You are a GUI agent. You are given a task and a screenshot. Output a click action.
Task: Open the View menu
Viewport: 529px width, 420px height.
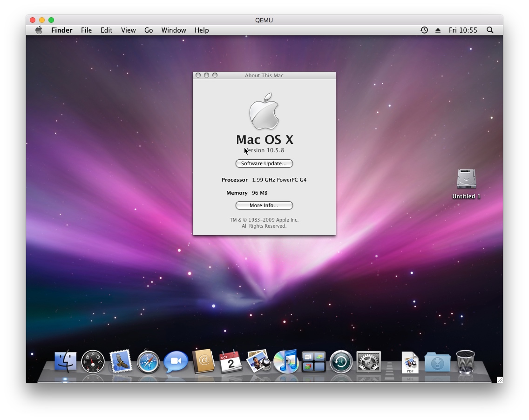[x=128, y=30]
